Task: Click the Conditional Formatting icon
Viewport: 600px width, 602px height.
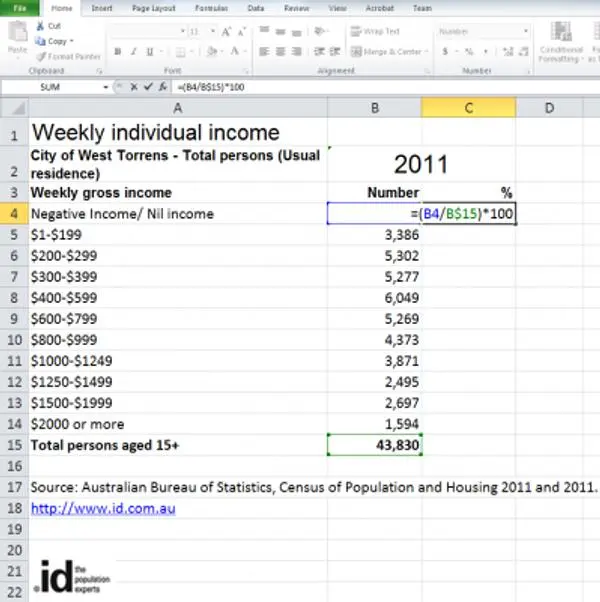Action: pyautogui.click(x=561, y=41)
